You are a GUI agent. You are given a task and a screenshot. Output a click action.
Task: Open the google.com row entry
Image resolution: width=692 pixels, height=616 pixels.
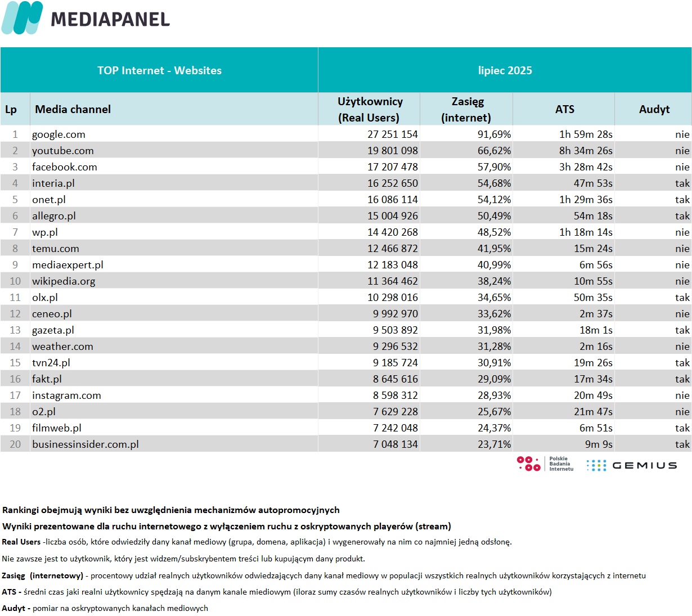59,134
